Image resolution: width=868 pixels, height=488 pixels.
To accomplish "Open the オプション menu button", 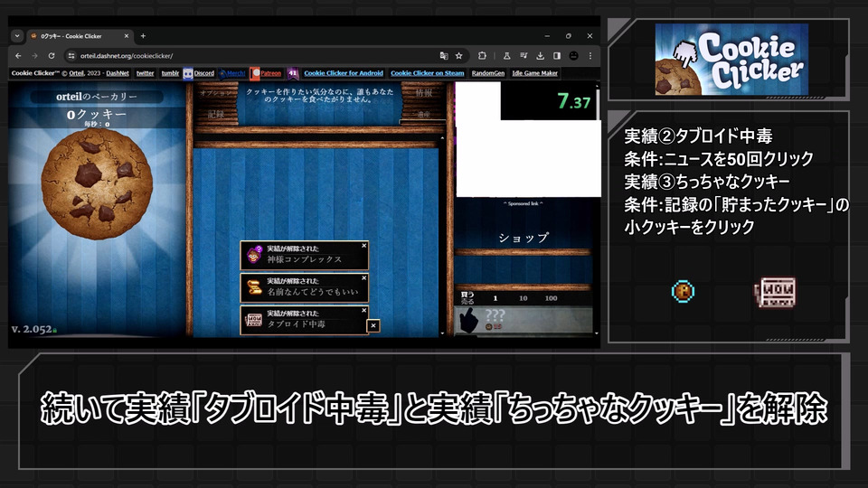I will [215, 93].
